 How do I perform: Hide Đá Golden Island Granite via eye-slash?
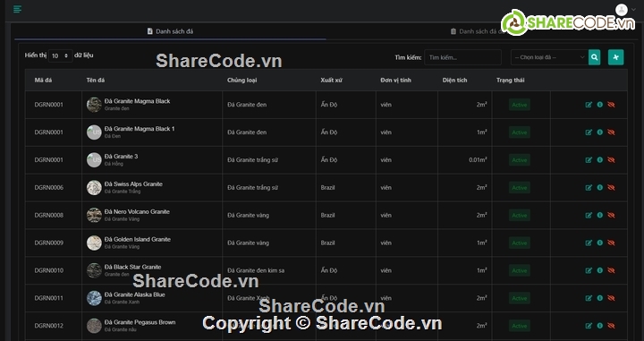pos(611,243)
